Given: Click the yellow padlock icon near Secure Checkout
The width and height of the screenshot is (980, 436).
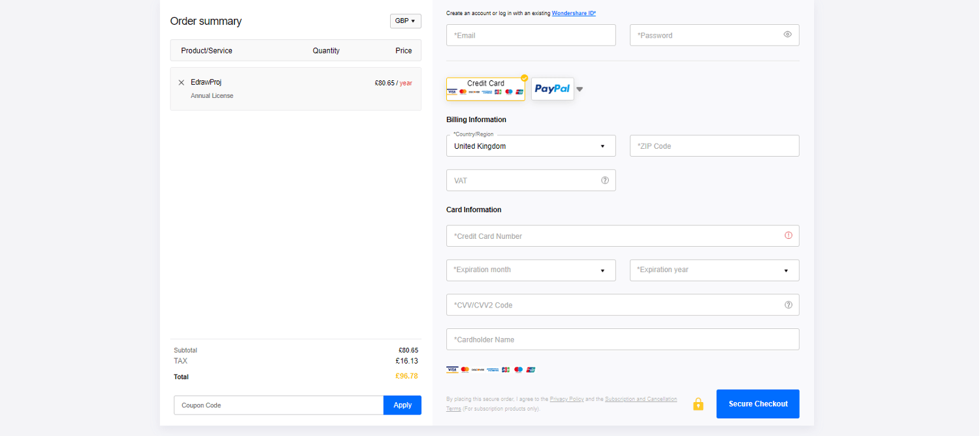Looking at the screenshot, I should click(698, 403).
